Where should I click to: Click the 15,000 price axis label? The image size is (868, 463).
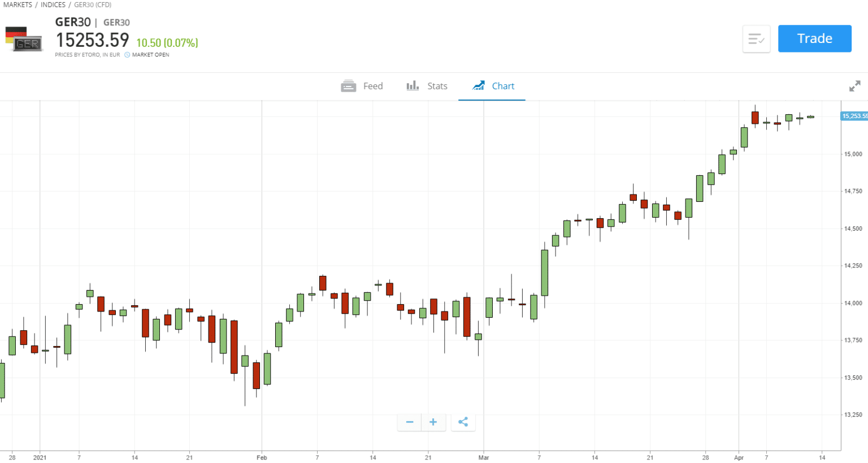pyautogui.click(x=853, y=154)
